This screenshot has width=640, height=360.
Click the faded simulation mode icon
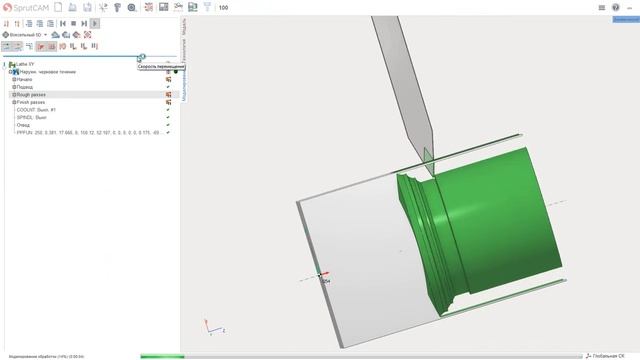click(207, 7)
